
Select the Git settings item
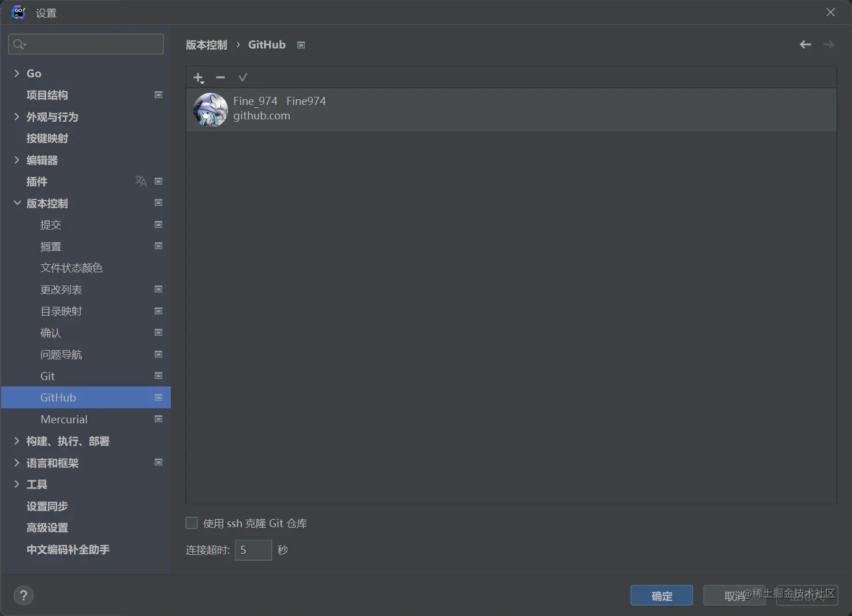coord(47,376)
